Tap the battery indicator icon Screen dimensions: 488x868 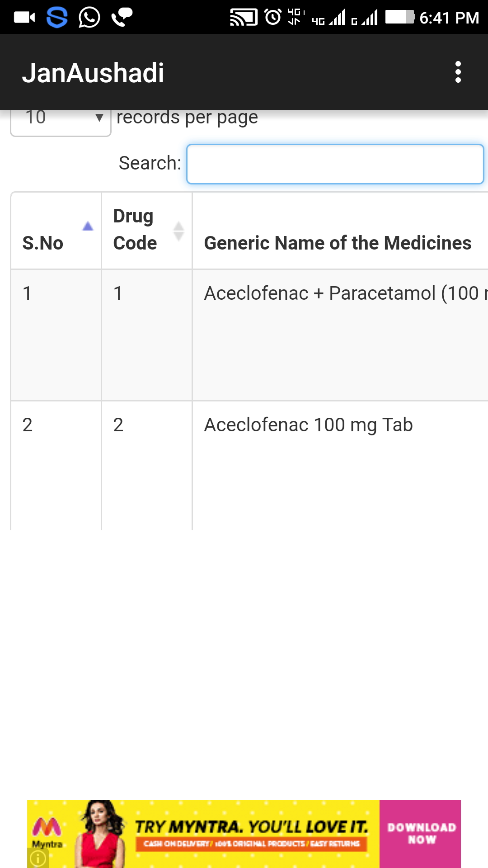[400, 17]
